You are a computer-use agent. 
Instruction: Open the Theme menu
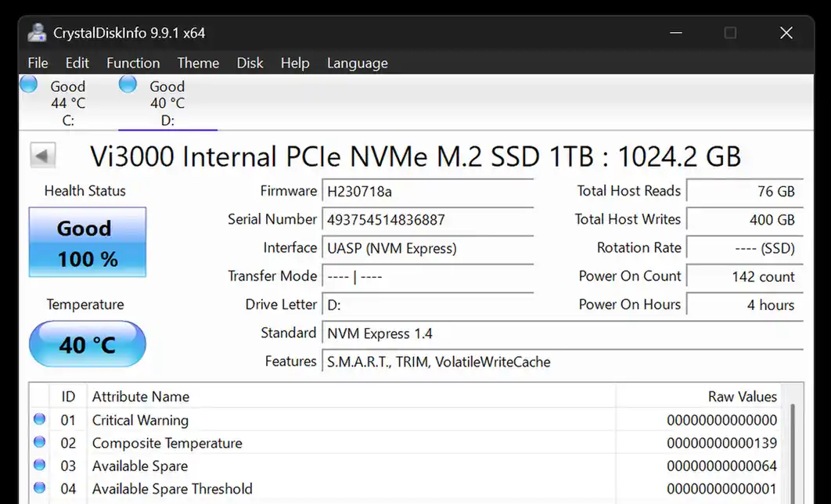click(x=198, y=63)
